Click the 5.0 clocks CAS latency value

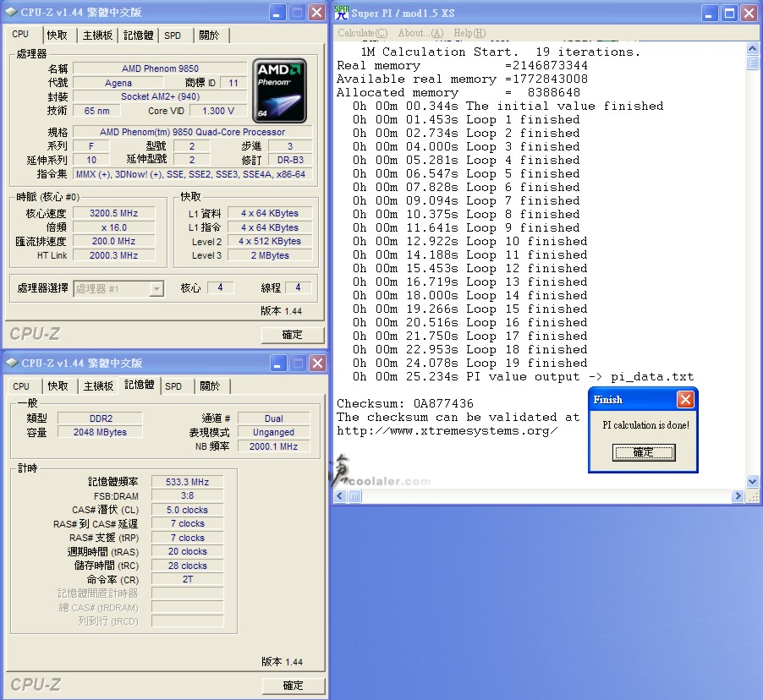pyautogui.click(x=187, y=510)
